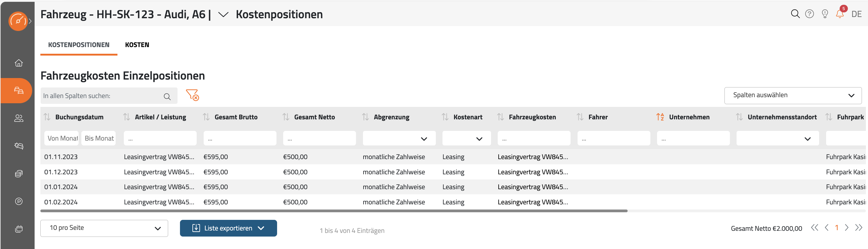Sort by Abgrenzung arrows icon
Image resolution: width=868 pixels, height=249 pixels.
365,117
